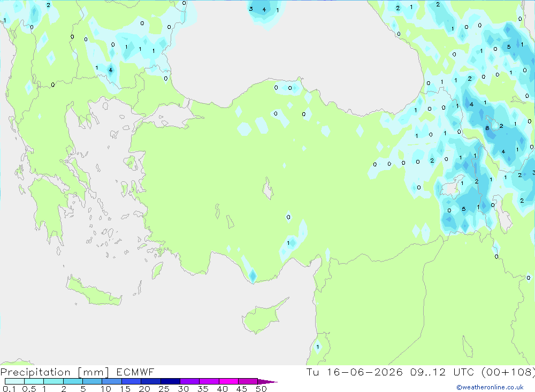Click the '10' legend scale label

106,389
